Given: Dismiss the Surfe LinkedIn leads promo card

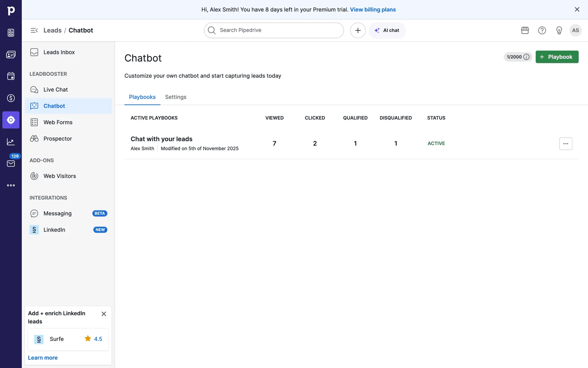Looking at the screenshot, I should (x=104, y=314).
